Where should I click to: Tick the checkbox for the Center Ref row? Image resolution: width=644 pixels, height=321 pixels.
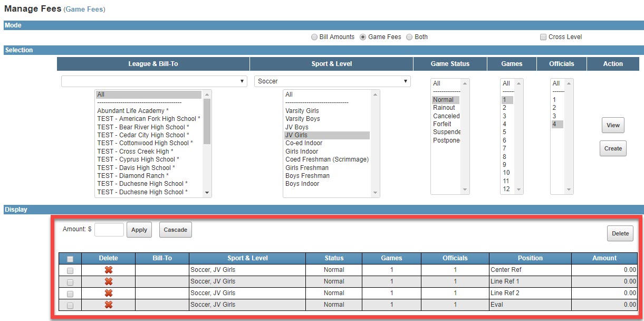(70, 270)
